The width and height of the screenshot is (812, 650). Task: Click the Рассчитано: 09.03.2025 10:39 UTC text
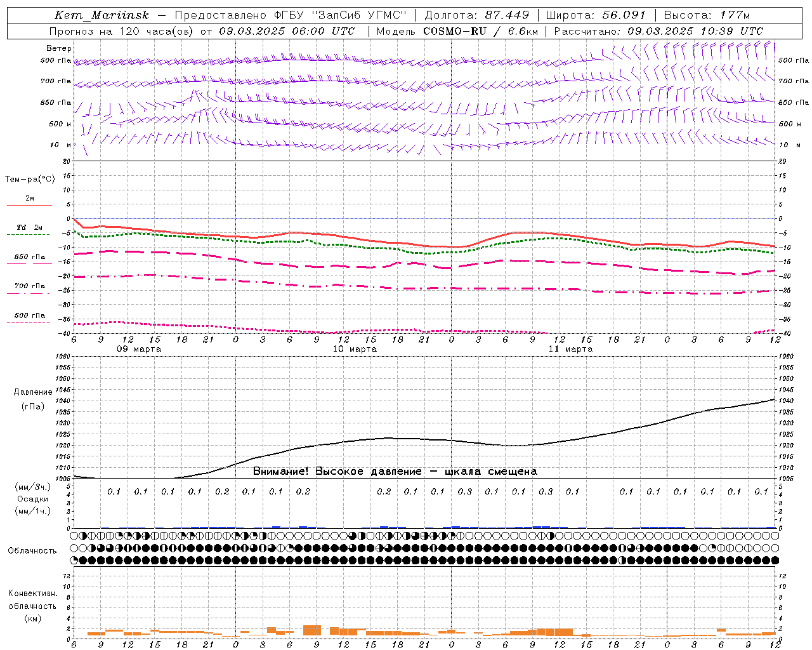point(658,31)
